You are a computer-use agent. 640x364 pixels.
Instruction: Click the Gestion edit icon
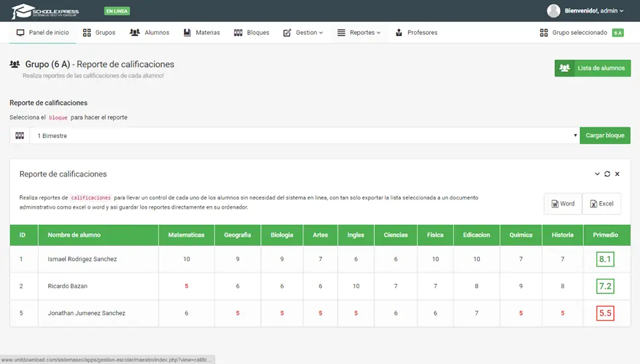[287, 33]
